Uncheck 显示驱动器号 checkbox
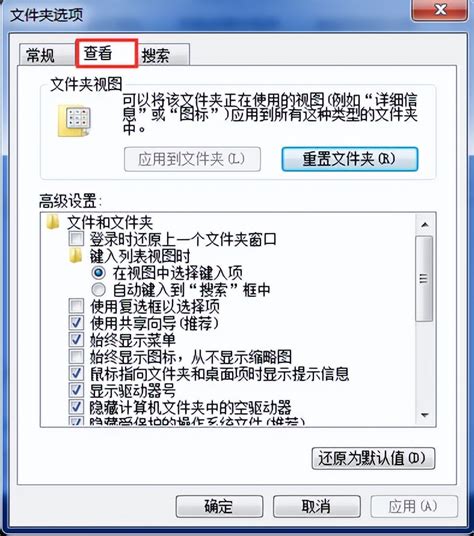474x536 pixels. (76, 390)
